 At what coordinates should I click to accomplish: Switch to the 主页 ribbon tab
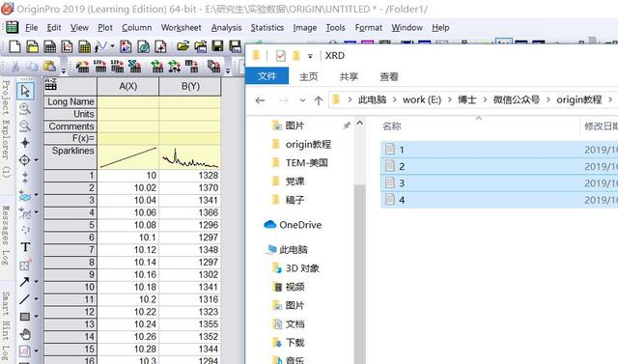pos(309,76)
